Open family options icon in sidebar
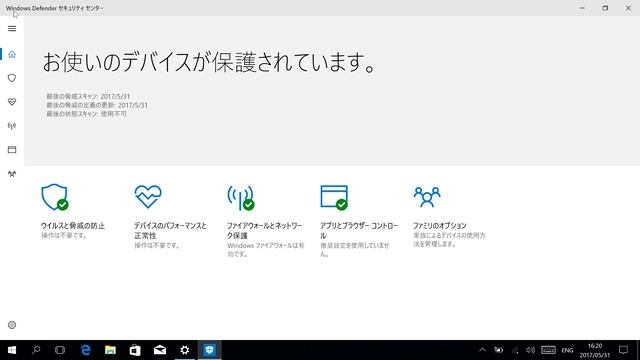 pyautogui.click(x=12, y=174)
